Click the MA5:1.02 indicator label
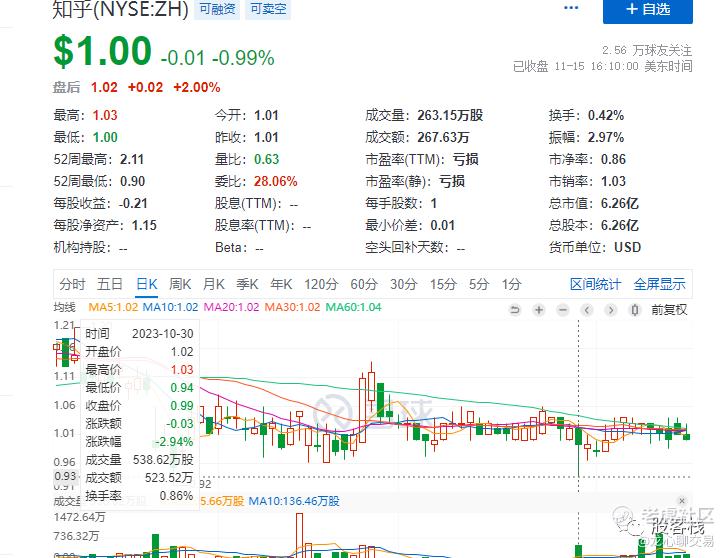728x558 pixels. [x=113, y=307]
